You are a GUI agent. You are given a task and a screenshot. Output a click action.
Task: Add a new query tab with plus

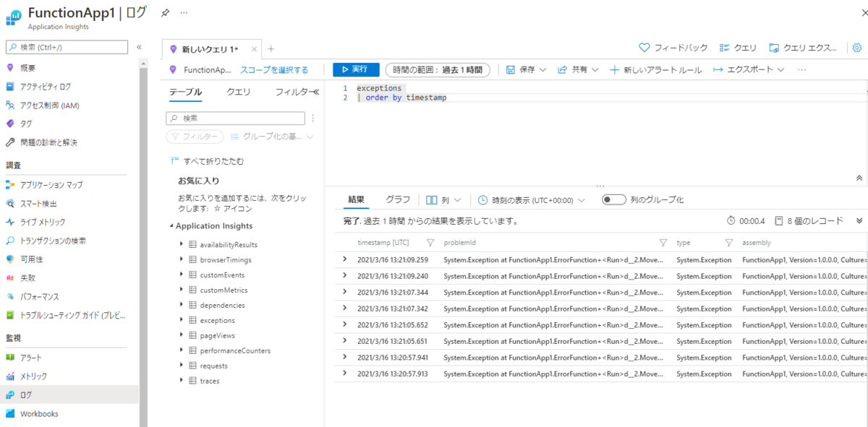(271, 49)
